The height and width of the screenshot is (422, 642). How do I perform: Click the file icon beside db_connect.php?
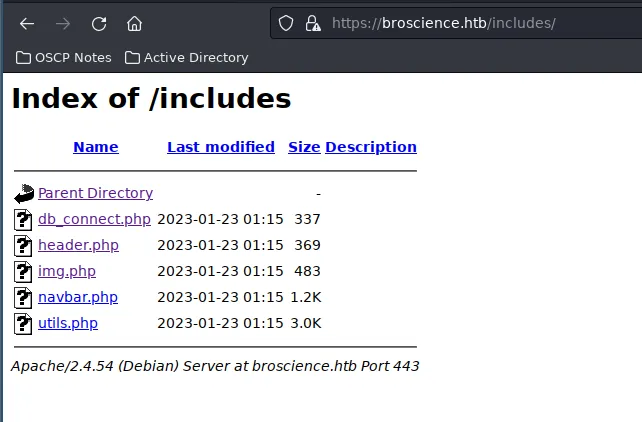point(23,219)
